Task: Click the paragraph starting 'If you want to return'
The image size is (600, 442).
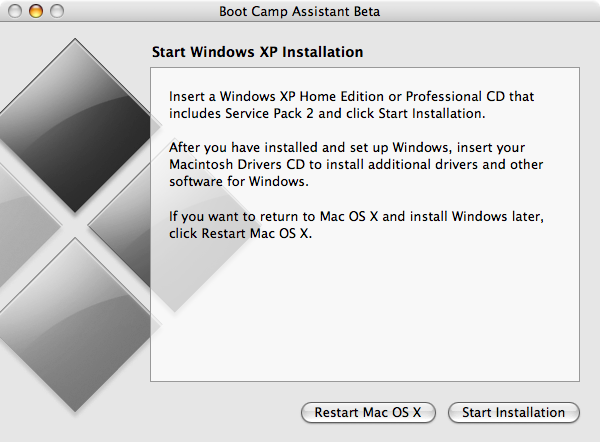Action: pos(356,225)
